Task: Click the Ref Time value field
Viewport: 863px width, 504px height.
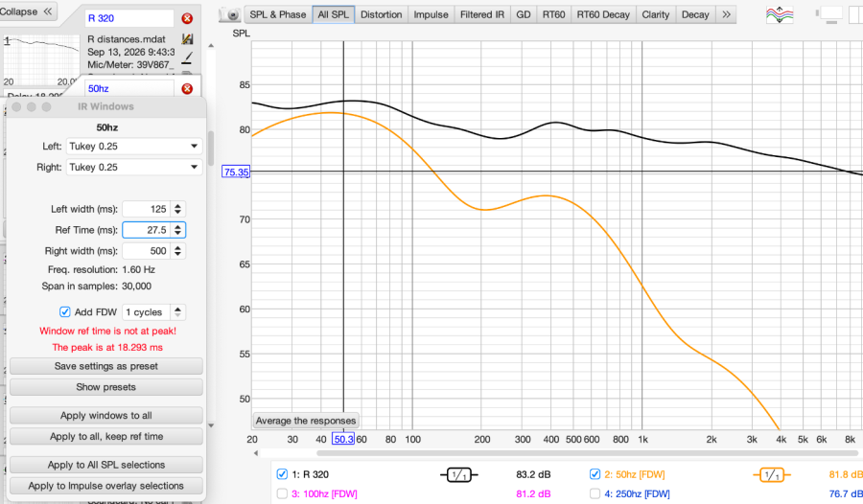Action: pos(147,230)
